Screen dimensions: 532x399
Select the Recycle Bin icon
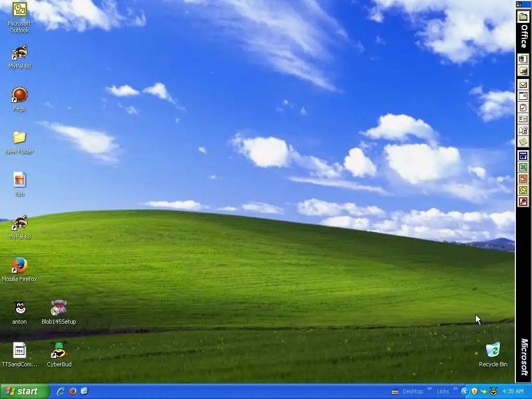[493, 355]
